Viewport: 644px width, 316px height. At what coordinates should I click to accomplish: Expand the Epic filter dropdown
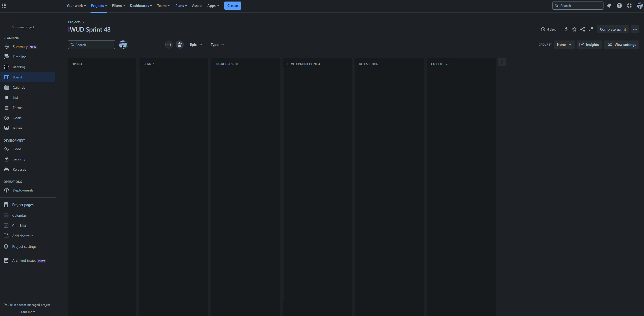click(x=196, y=45)
